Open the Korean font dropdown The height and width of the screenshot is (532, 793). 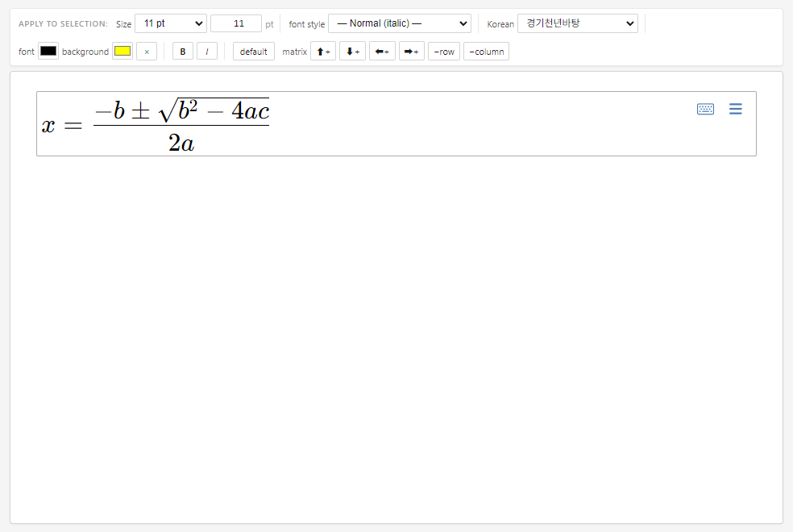tap(578, 23)
